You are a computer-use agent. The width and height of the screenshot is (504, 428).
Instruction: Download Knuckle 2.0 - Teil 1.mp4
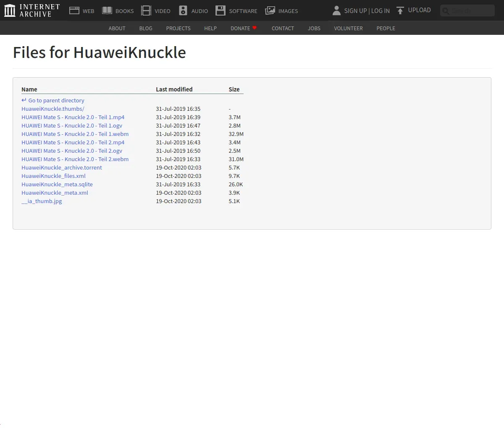pos(73,117)
